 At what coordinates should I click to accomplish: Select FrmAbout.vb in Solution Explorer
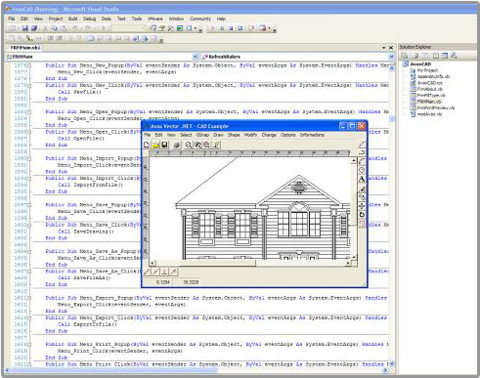point(430,89)
